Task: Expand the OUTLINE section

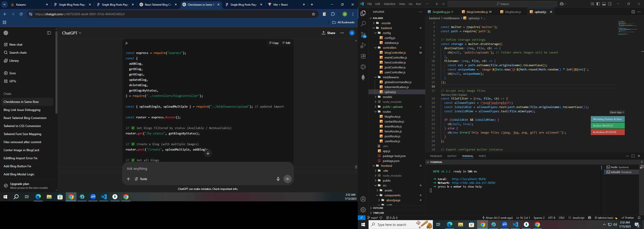Action: pyautogui.click(x=378, y=208)
